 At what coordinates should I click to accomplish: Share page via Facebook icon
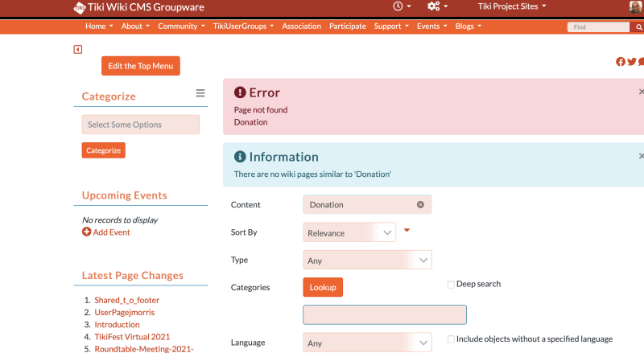pyautogui.click(x=621, y=62)
